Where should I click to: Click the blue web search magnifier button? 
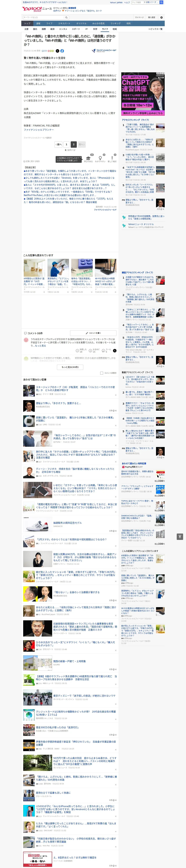[161, 2]
